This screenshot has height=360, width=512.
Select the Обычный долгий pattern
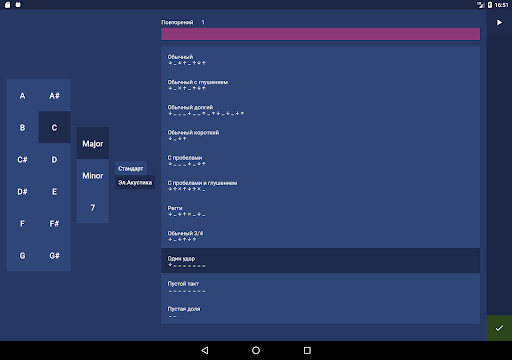[x=320, y=110]
